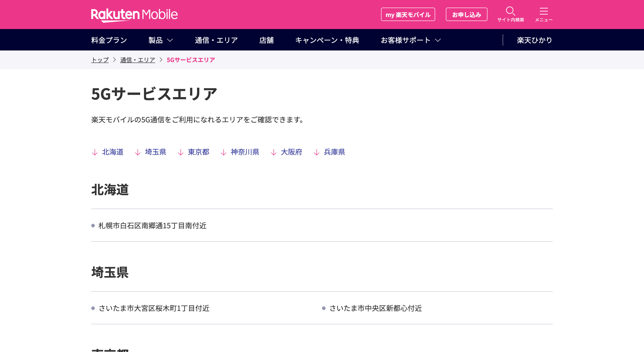Open the 通信・エリア navigation item
The image size is (644, 352).
pos(216,40)
